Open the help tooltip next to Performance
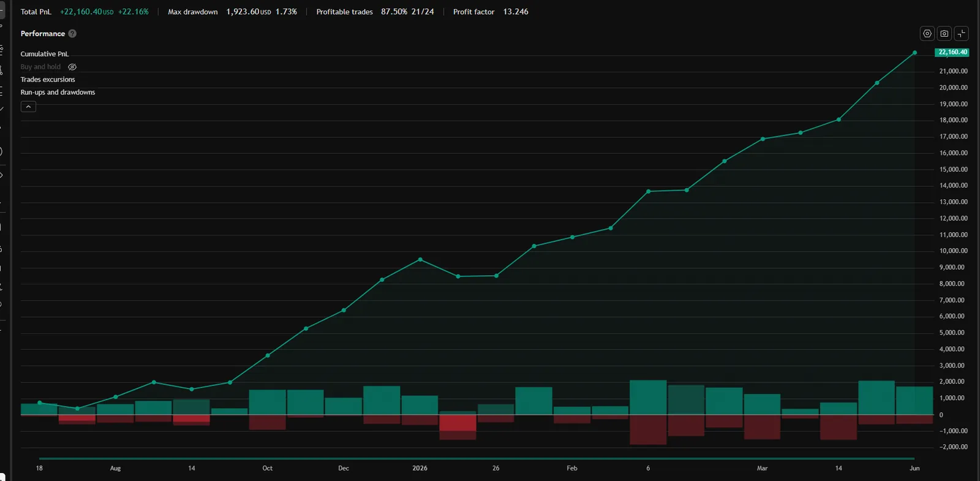 (x=72, y=34)
